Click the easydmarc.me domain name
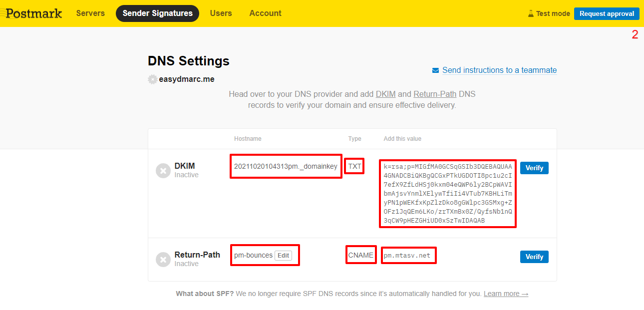The image size is (644, 310). tap(187, 79)
